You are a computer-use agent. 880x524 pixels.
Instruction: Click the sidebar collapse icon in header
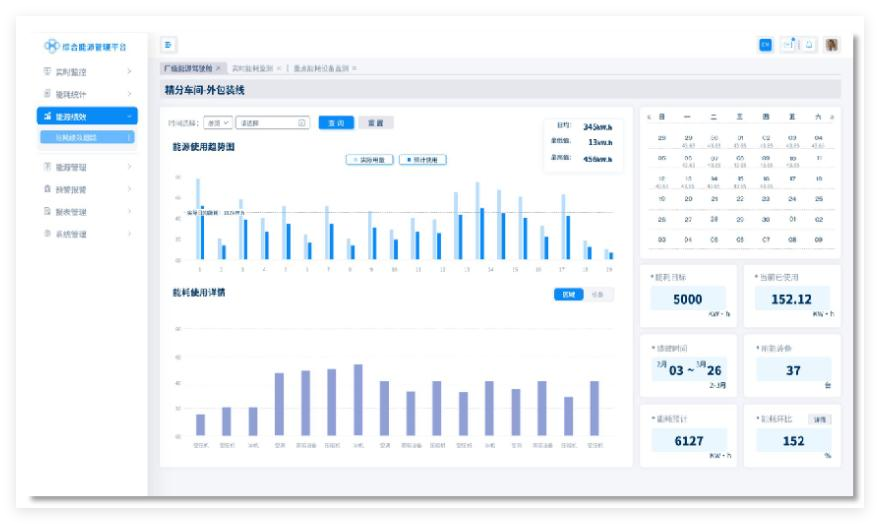click(168, 45)
